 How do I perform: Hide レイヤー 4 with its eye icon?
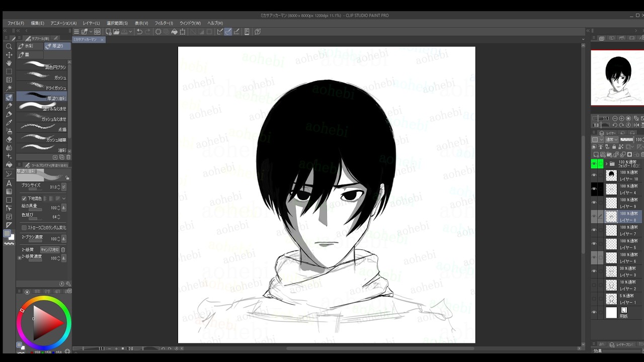pos(594,189)
